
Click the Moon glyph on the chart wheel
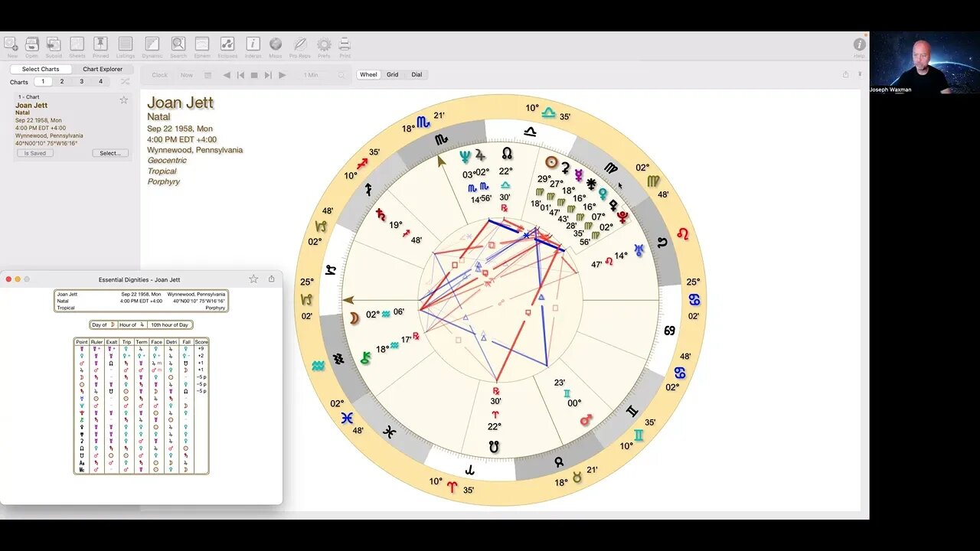click(x=354, y=318)
